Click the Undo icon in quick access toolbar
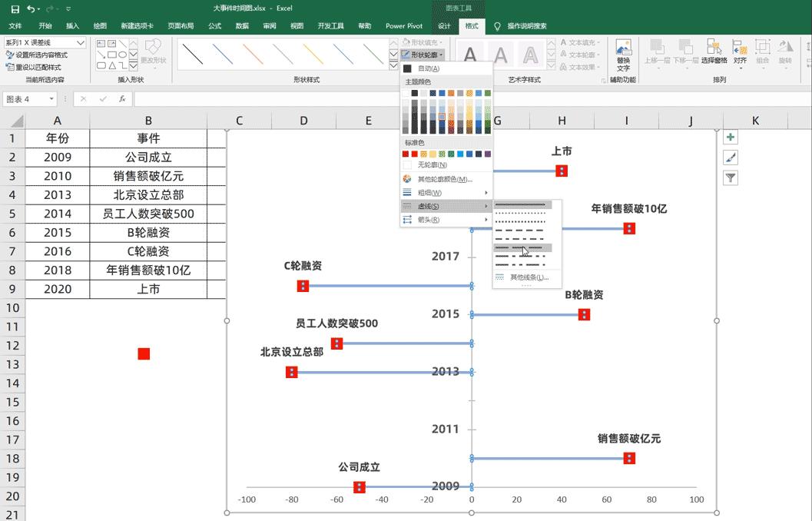The image size is (812, 521). 32,9
